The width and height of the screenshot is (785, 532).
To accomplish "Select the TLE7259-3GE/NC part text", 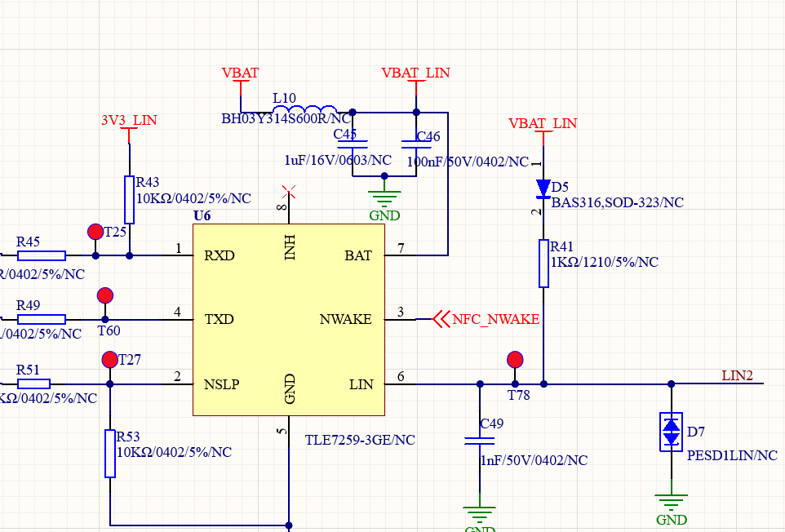I will (360, 440).
